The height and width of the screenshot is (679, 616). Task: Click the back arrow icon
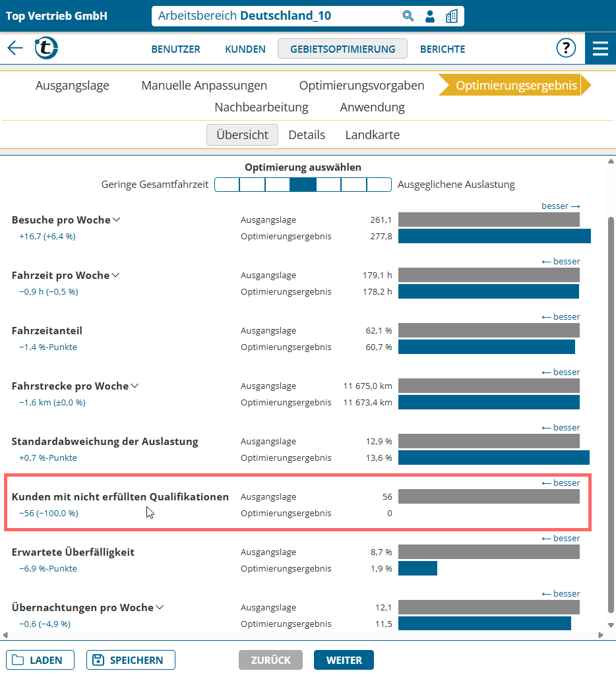15,48
